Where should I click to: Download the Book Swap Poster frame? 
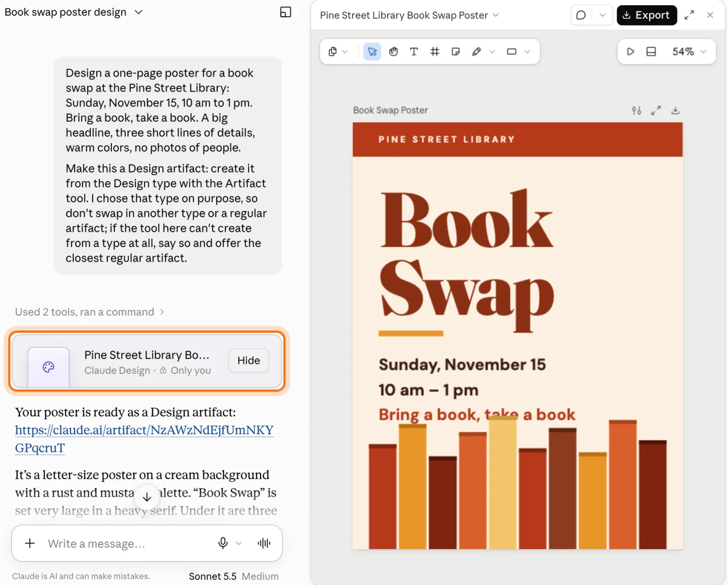[x=675, y=110]
